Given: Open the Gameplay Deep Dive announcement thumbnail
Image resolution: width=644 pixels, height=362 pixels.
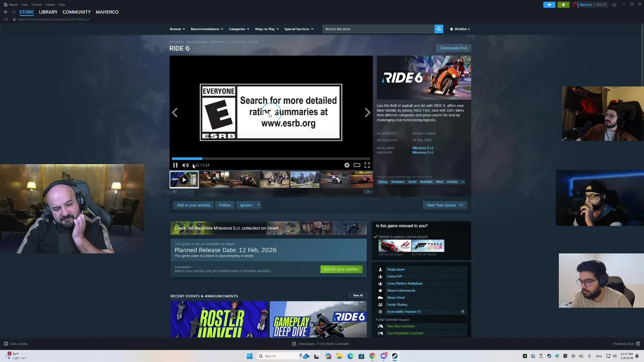Looking at the screenshot, I should pos(318,320).
